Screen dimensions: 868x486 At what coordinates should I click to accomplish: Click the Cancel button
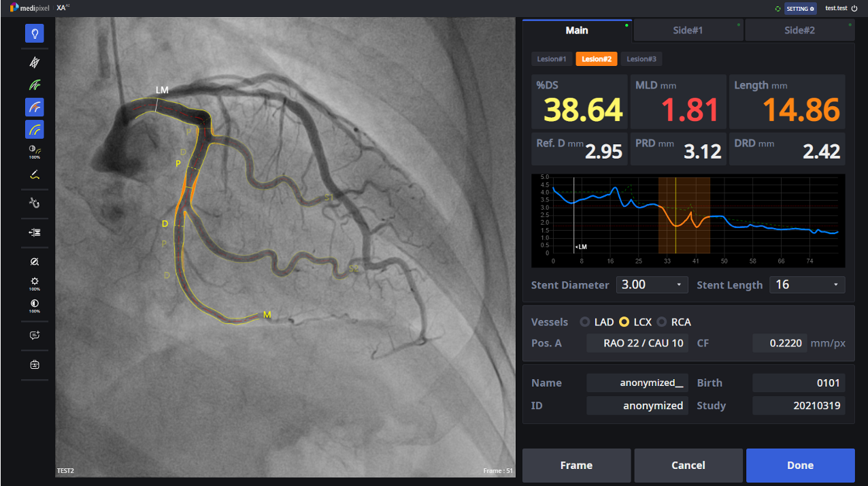688,466
